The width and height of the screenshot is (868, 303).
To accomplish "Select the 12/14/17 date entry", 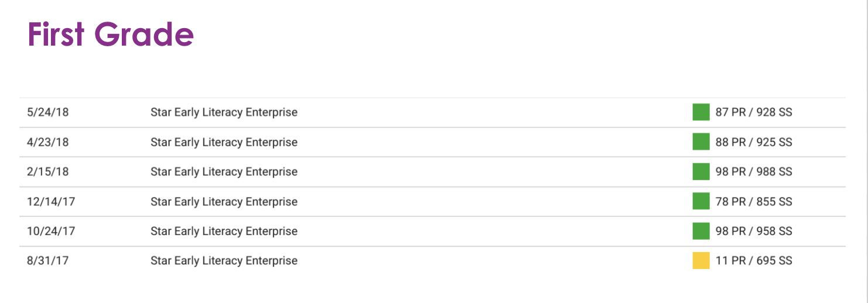I will pos(50,202).
